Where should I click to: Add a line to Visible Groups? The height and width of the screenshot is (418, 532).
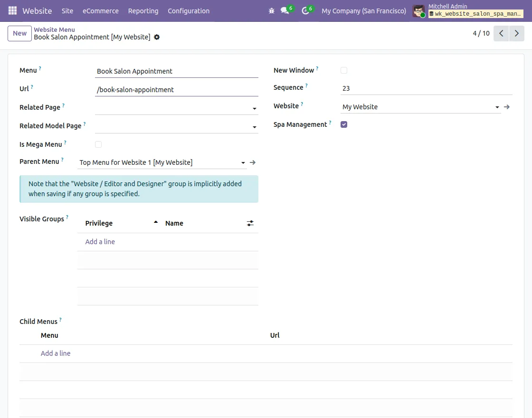(x=100, y=242)
